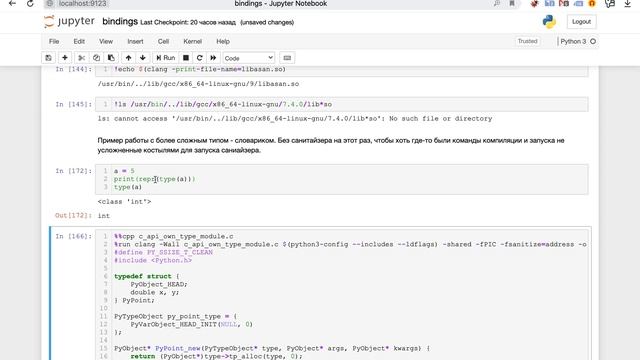Click the localhost:9123 address bar

tap(82, 4)
